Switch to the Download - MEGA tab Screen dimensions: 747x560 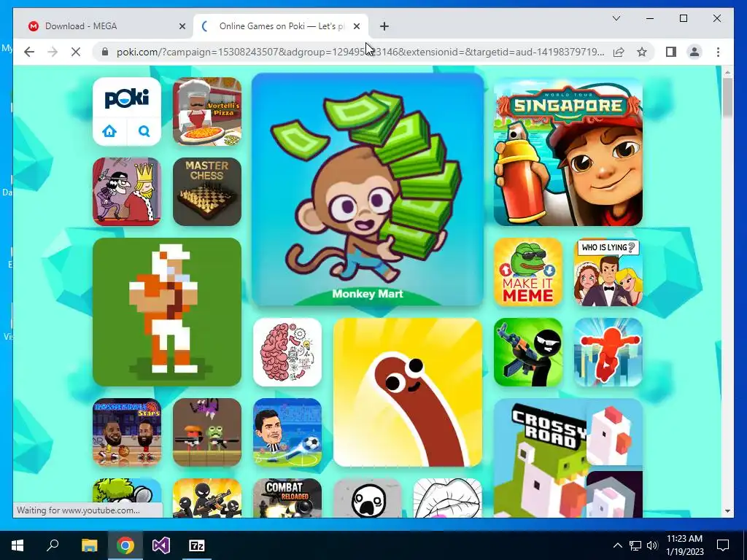click(105, 26)
